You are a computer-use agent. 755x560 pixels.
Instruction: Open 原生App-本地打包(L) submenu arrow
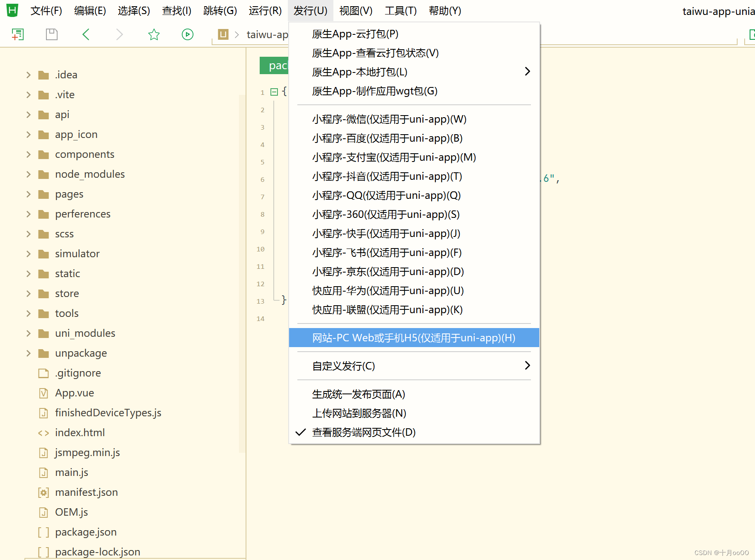point(527,72)
